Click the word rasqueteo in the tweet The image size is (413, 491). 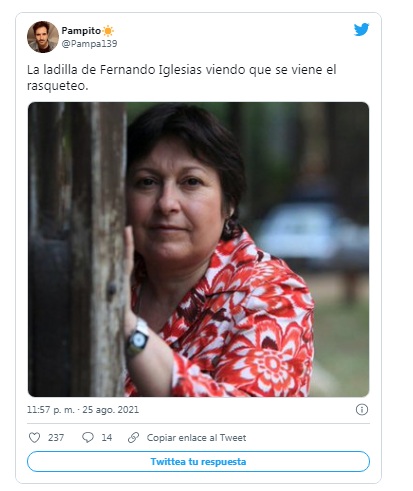pyautogui.click(x=55, y=86)
